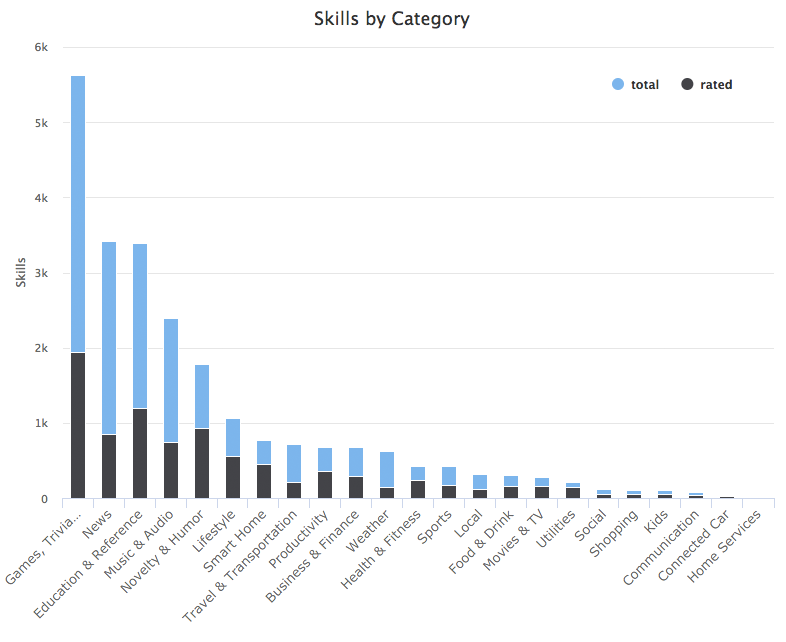Select the blue total bar for News

(109, 338)
